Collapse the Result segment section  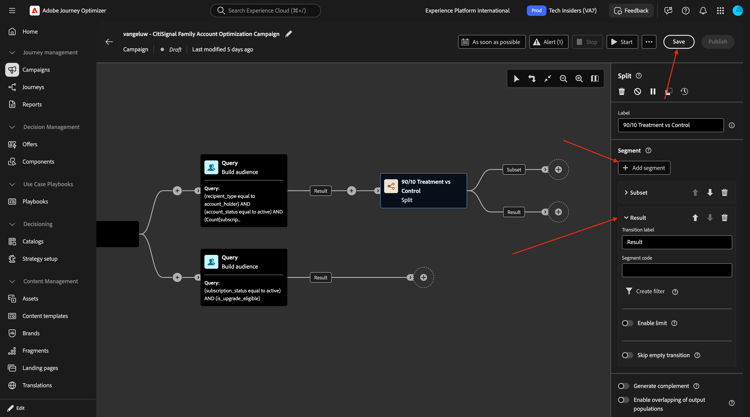tap(626, 218)
